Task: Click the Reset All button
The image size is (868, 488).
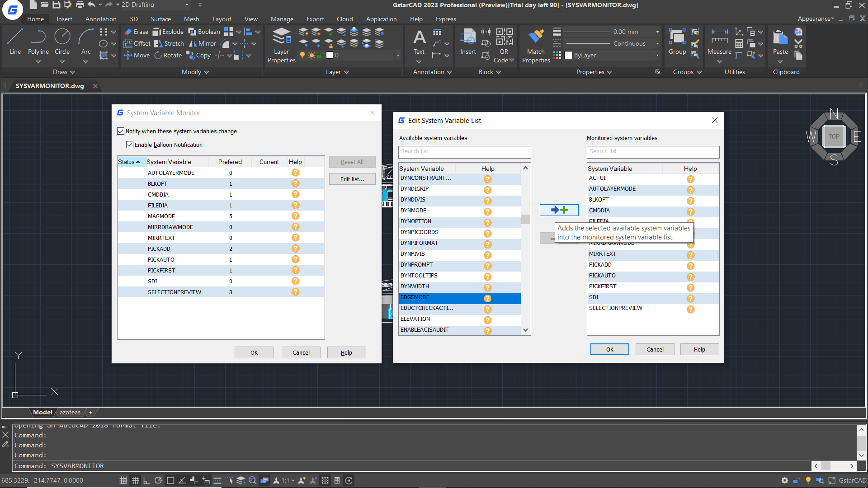Action: click(x=352, y=161)
